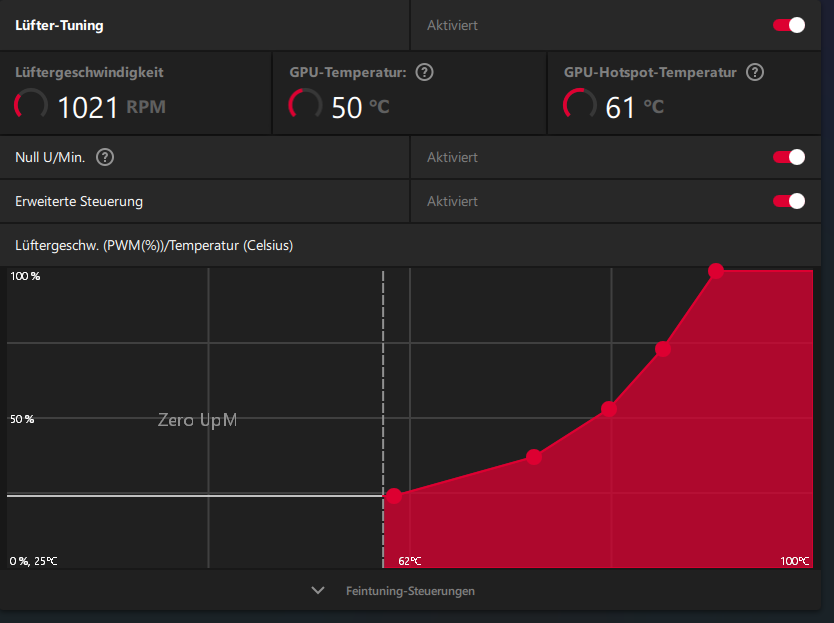Click the GPU-Temperatur gauge icon
834x623 pixels.
(x=305, y=105)
